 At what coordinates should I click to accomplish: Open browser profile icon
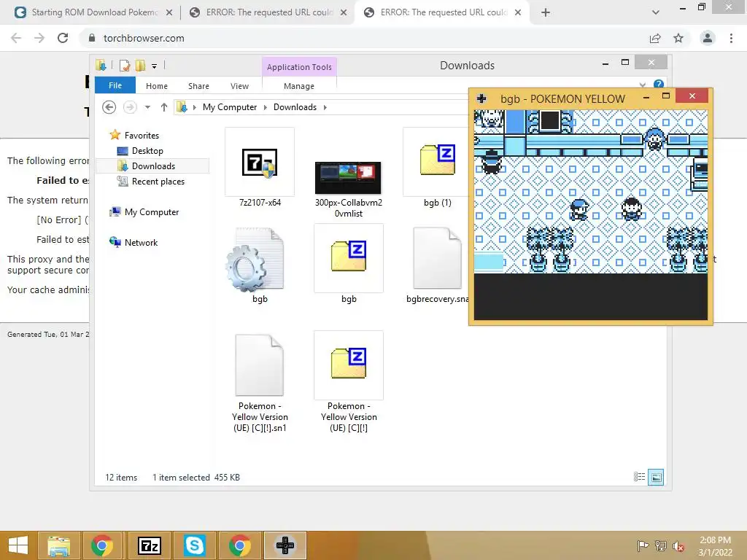pyautogui.click(x=708, y=38)
